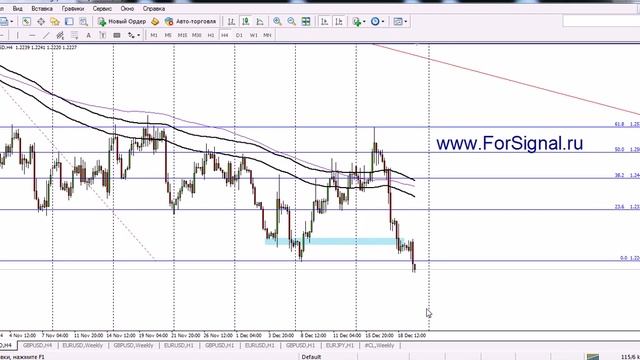640x360 pixels.
Task: Click the 115/6 connection status indicator
Action: [x=630, y=357]
